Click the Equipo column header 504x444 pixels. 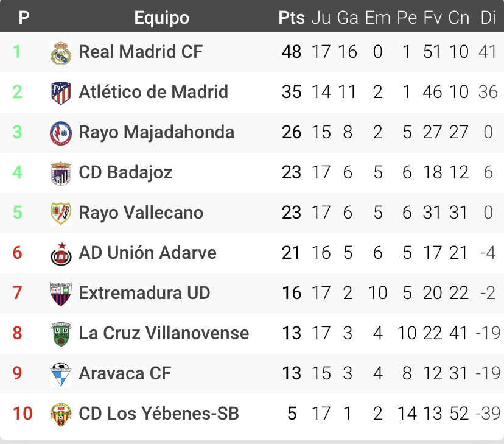161,18
